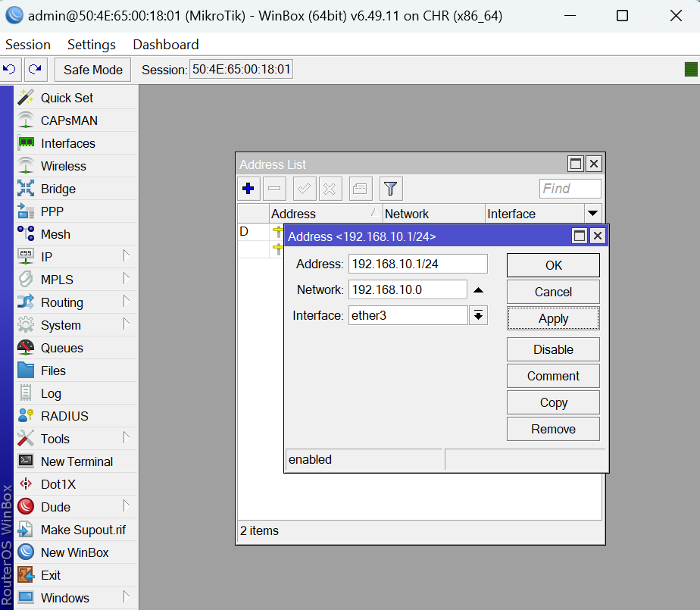Click Disable cross in Address List
Viewport: 700px width, 610px height.
(x=330, y=189)
